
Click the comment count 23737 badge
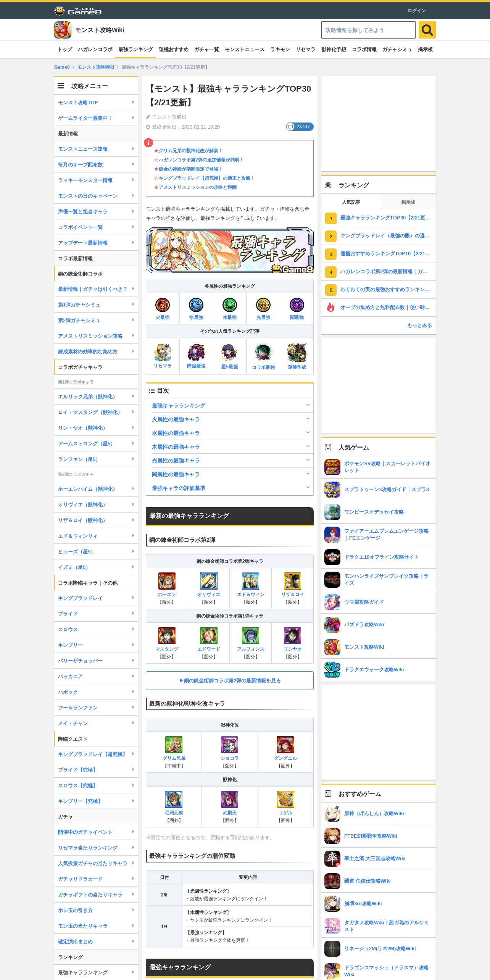(300, 127)
